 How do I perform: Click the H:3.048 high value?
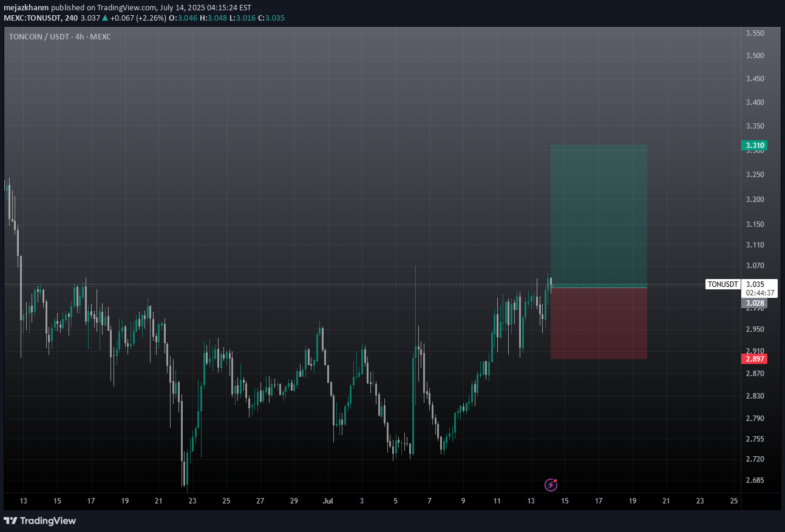click(x=214, y=18)
